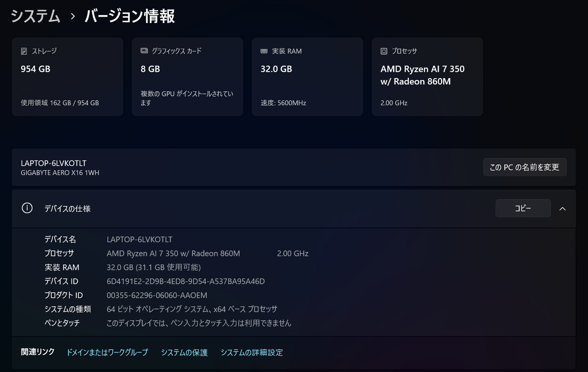Open ドメインまたはワークグループ link
The width and height of the screenshot is (588, 372).
pos(107,352)
